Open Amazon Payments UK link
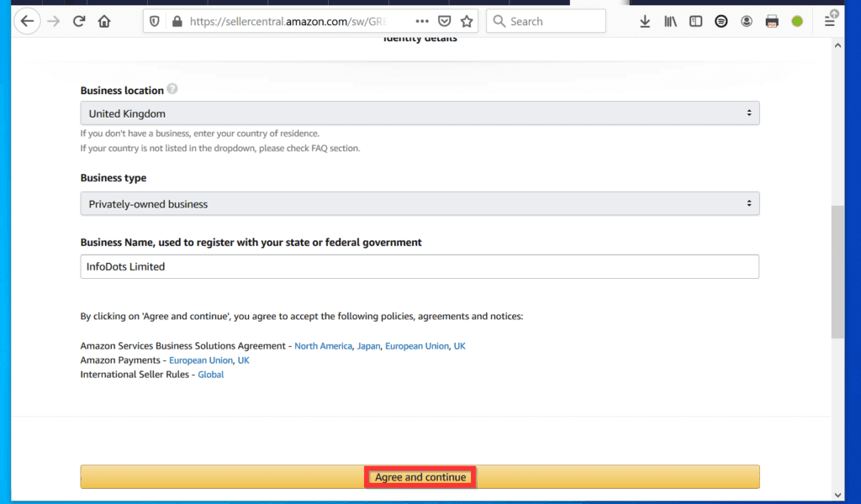 [243, 360]
